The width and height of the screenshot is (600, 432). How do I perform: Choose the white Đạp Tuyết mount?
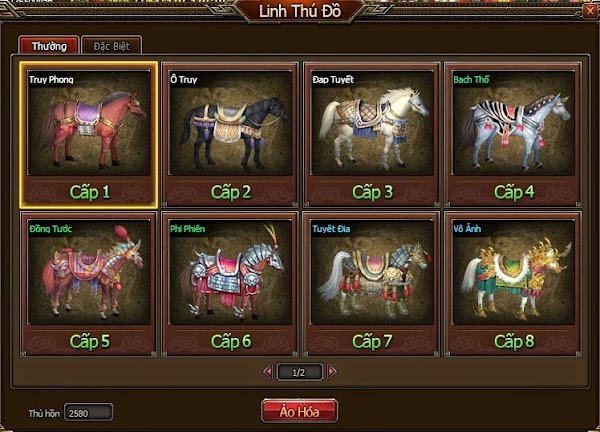point(372,122)
